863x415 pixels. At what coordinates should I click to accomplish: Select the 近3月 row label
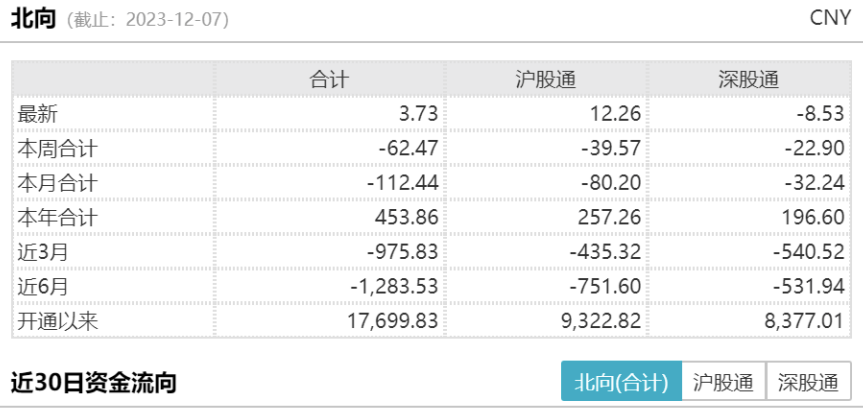(x=42, y=252)
